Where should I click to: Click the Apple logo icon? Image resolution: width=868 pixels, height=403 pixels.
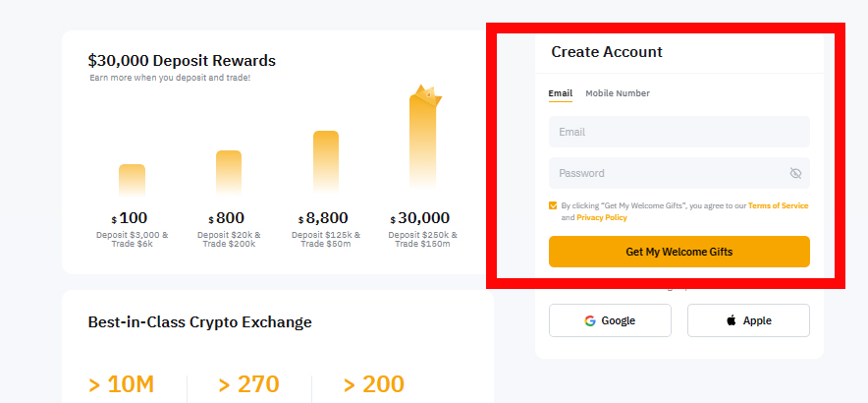(x=732, y=319)
